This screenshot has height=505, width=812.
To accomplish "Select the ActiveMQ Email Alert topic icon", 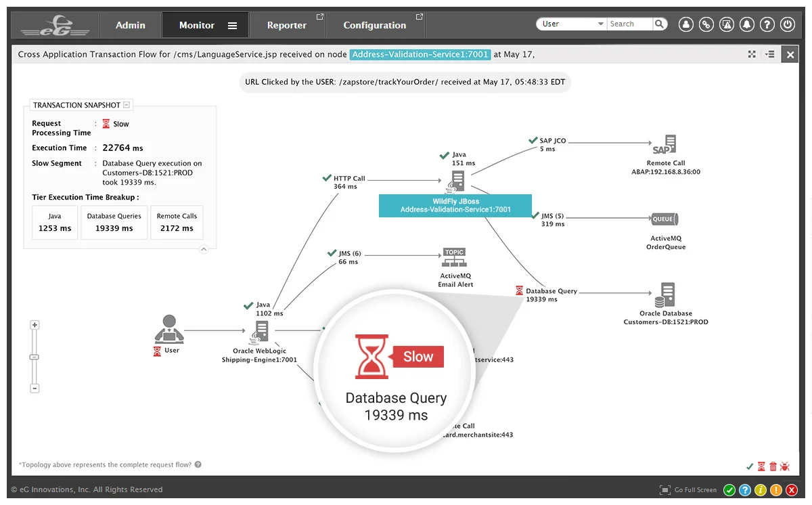I will tap(455, 258).
